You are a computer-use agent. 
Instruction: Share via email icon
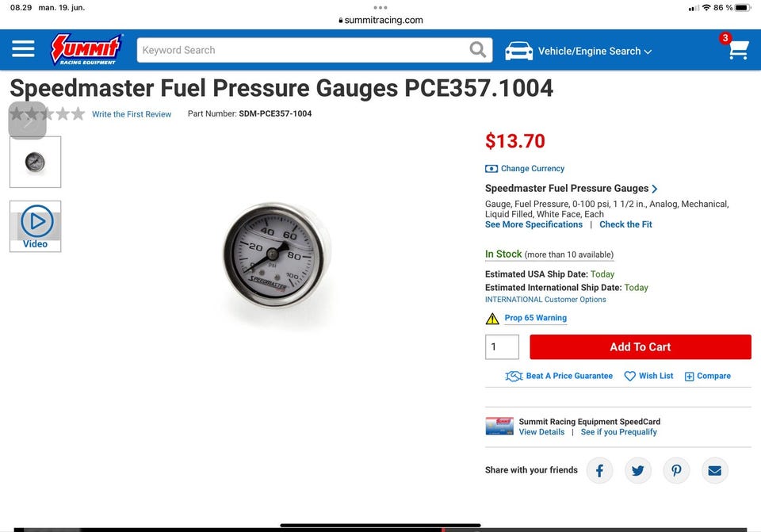(x=714, y=470)
